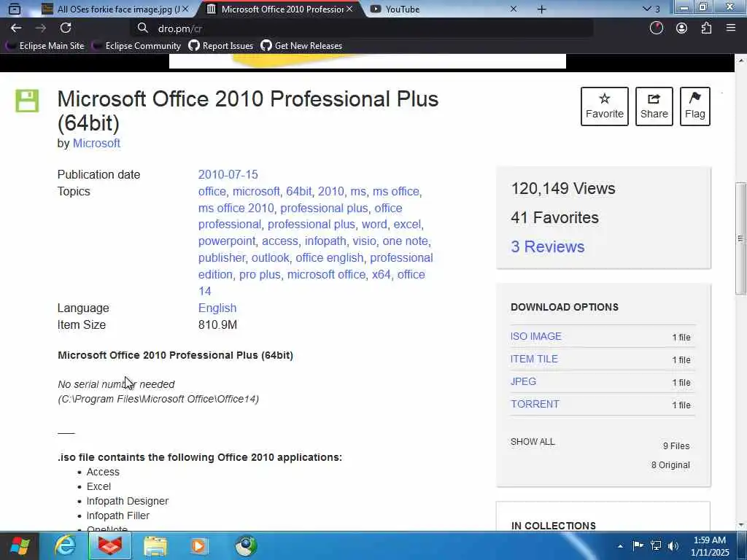Launch Internet Explorer from taskbar

[65, 545]
